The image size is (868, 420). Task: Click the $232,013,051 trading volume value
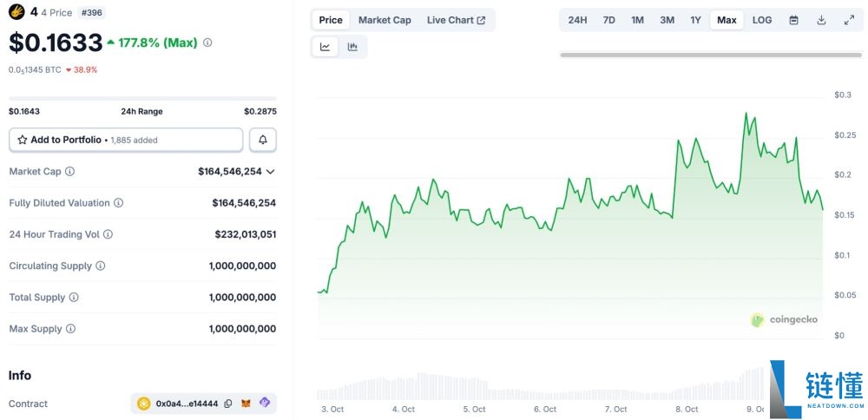tap(246, 234)
